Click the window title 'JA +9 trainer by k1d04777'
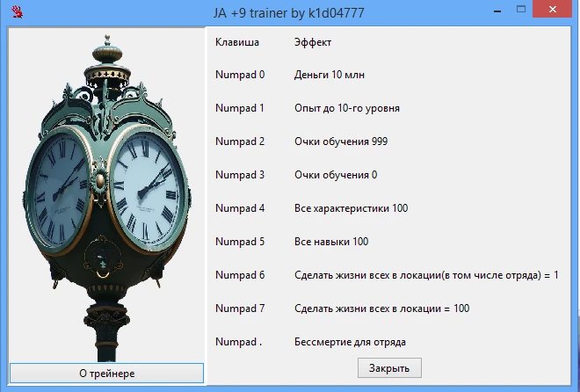The height and width of the screenshot is (392, 580). click(x=288, y=13)
